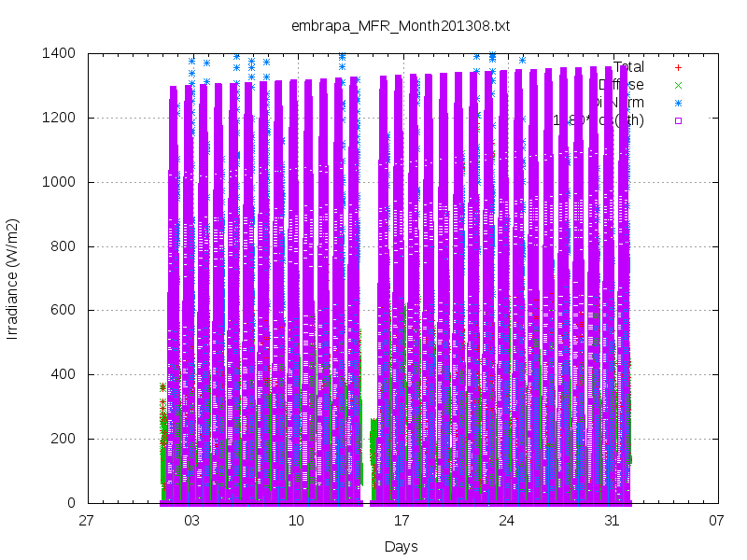This screenshot has height=560, width=747.
Task: Click the 24 x-axis tick label
Action: click(x=506, y=521)
